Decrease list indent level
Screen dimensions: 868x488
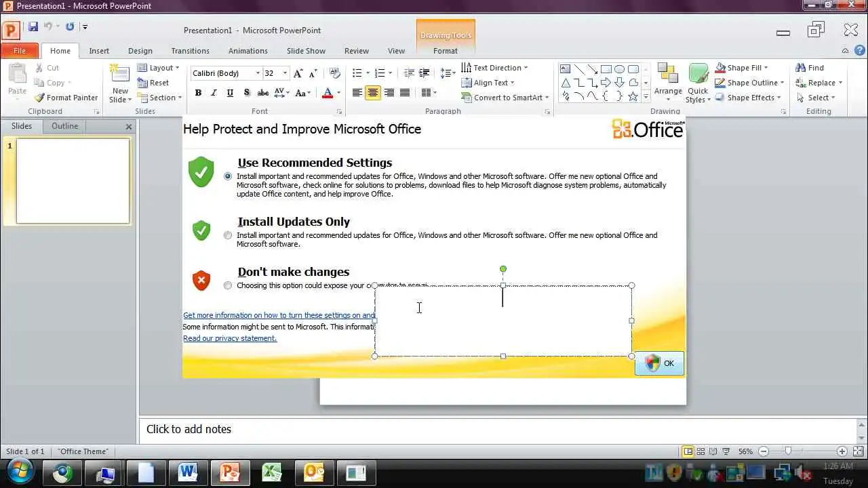point(409,73)
